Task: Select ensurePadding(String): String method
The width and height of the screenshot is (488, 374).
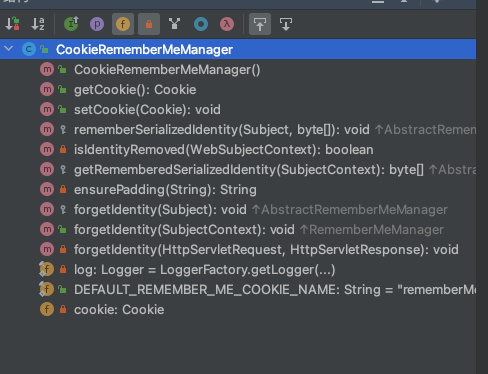Action: (165, 190)
